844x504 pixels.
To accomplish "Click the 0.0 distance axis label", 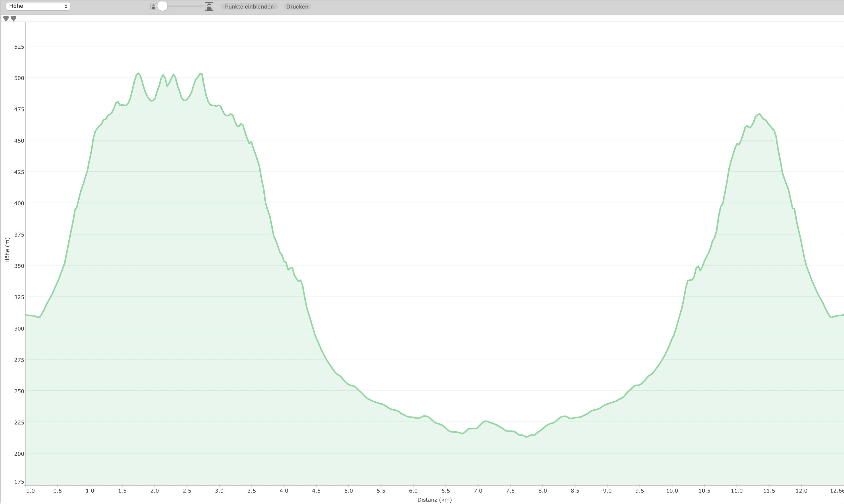I will [x=30, y=491].
